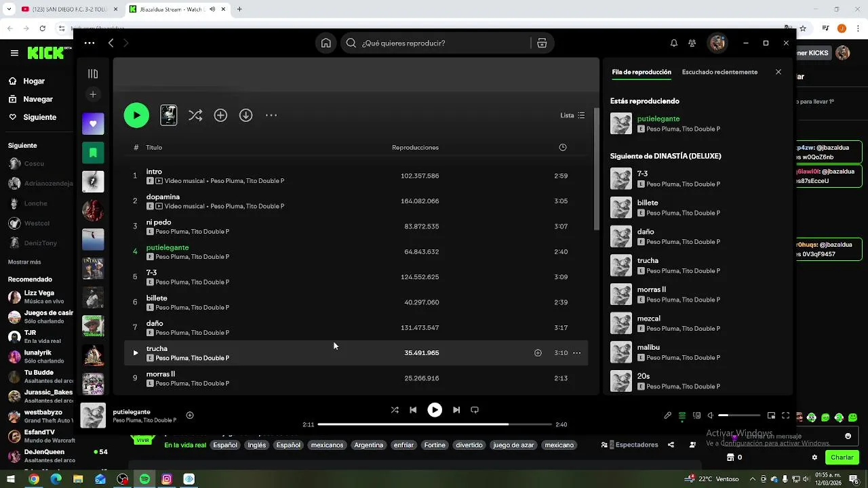868x488 pixels.
Task: Open Kick shop icon next to 0
Action: 730,457
